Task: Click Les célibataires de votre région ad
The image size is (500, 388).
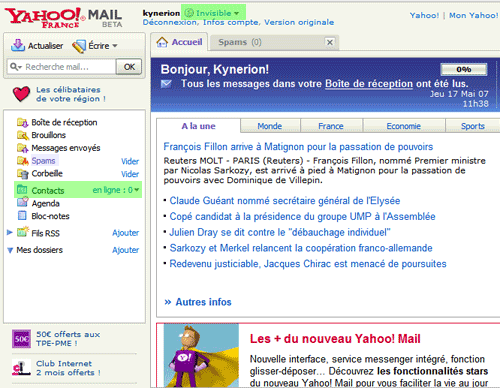Action: point(71,94)
